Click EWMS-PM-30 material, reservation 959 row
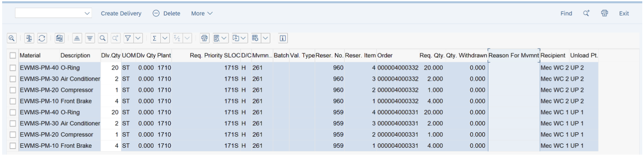Image resolution: width=644 pixels, height=155 pixels. tap(39, 123)
